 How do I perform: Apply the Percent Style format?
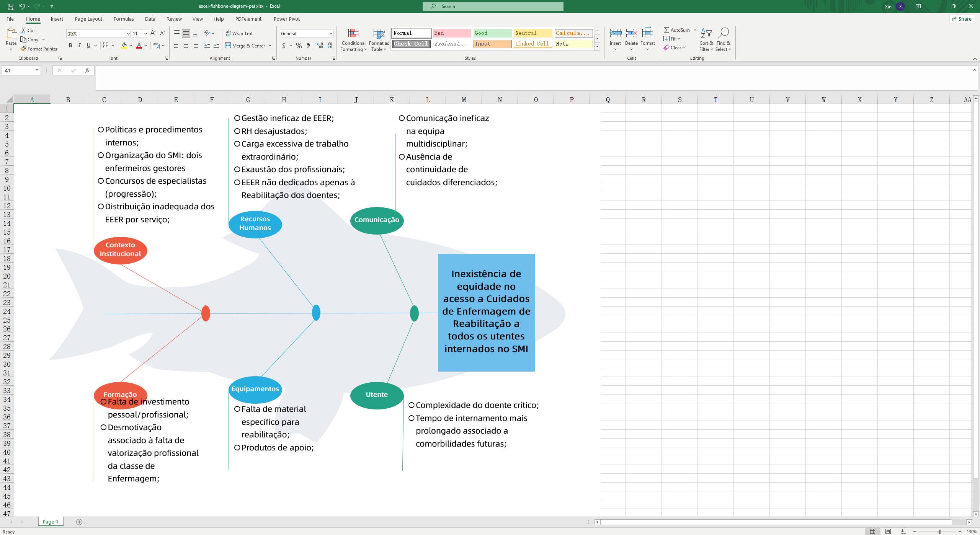click(x=298, y=46)
